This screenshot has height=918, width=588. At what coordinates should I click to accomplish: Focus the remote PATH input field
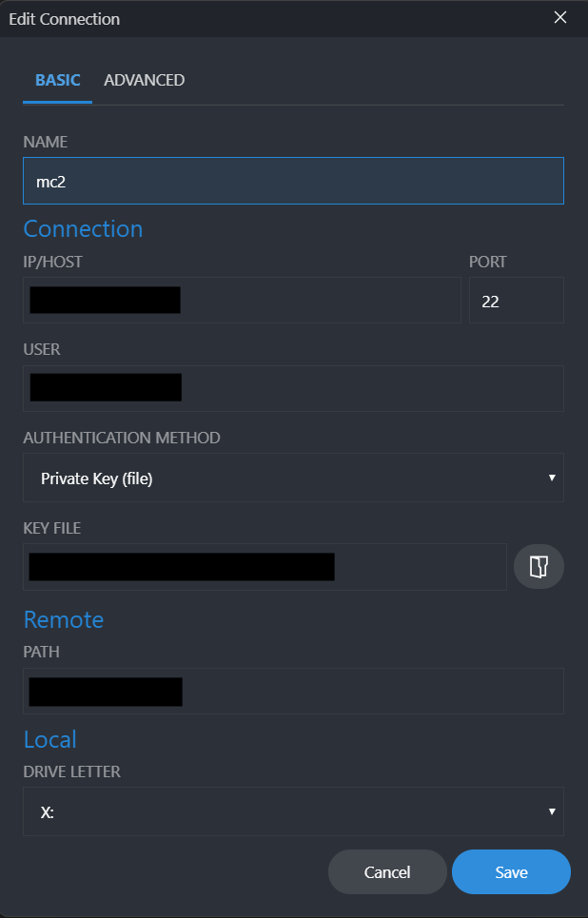293,691
